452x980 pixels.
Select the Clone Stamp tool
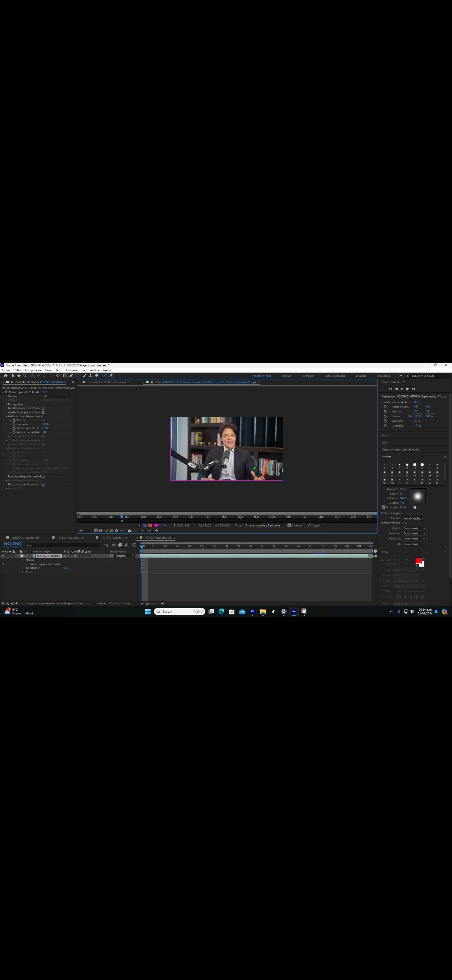click(90, 376)
